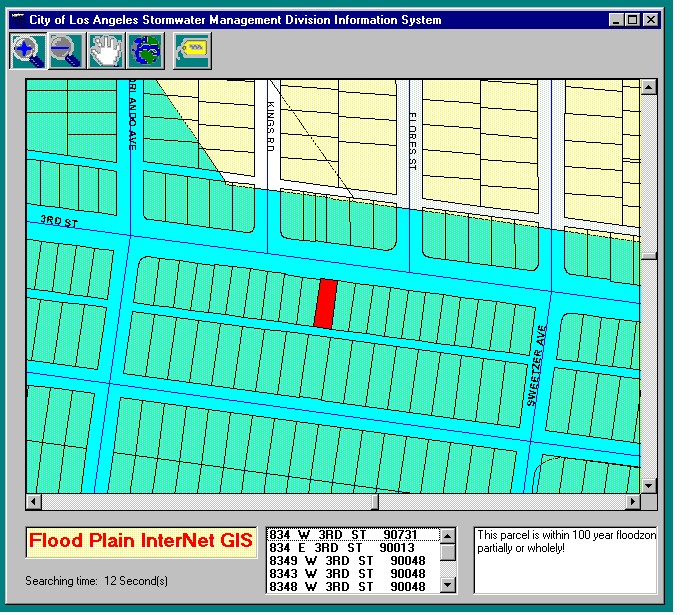Select address 834 W 3RD ST 90731
The width and height of the screenshot is (690, 615).
[x=353, y=534]
